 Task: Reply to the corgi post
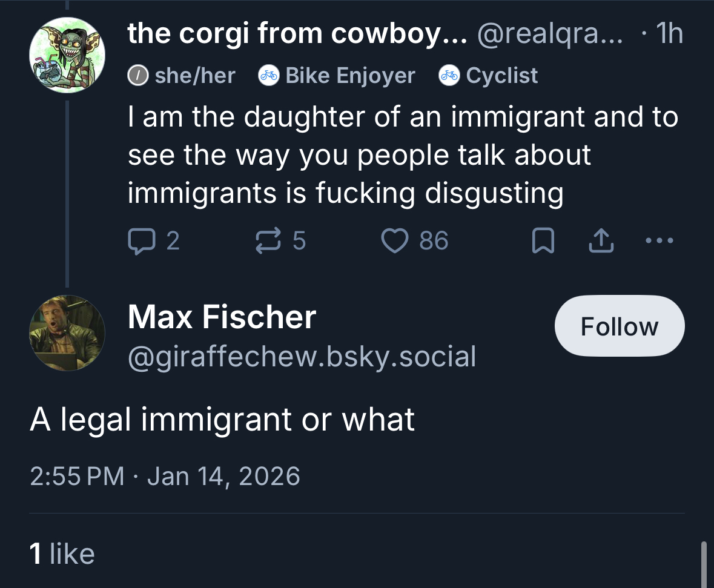click(140, 242)
